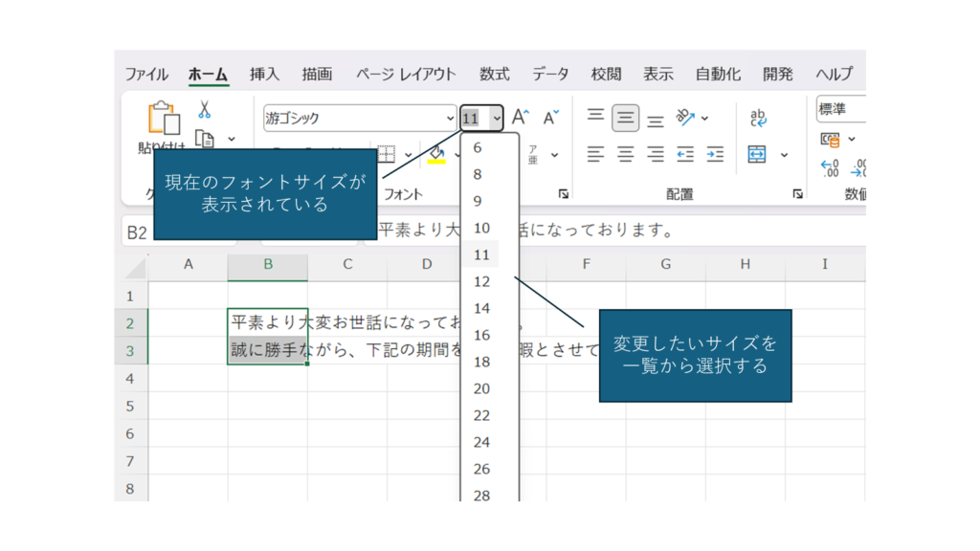The height and width of the screenshot is (551, 980).
Task: Click the text Orientation icon
Action: (x=685, y=118)
